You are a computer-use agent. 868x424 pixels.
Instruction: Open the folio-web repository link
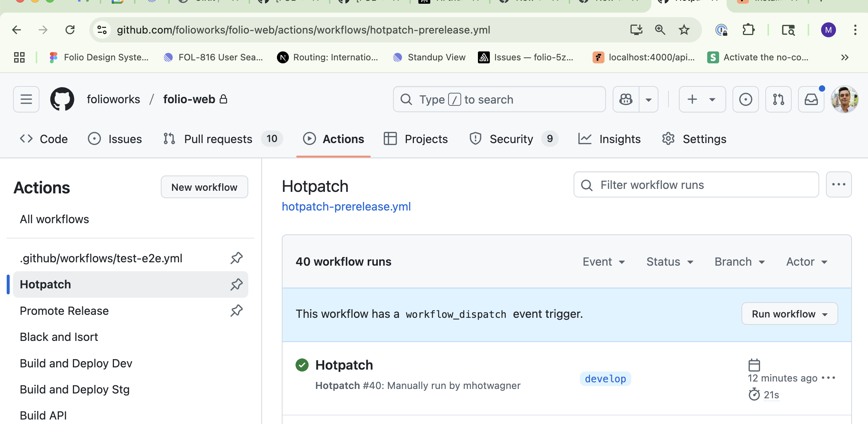189,99
